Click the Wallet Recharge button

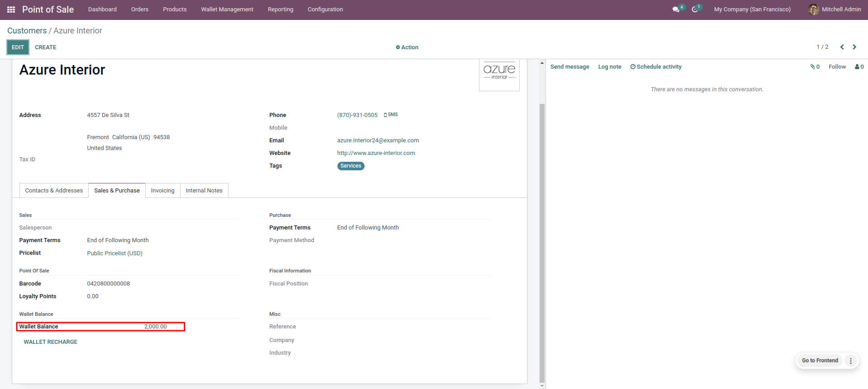(51, 342)
